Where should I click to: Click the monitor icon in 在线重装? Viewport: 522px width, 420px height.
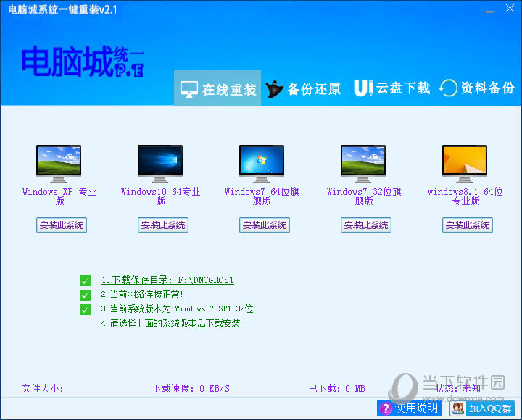click(x=189, y=90)
